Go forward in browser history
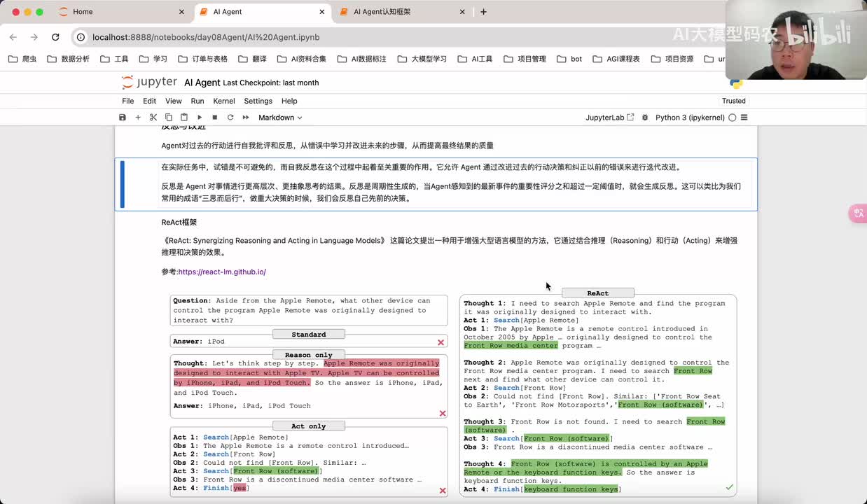The height and width of the screenshot is (504, 867). pyautogui.click(x=34, y=37)
